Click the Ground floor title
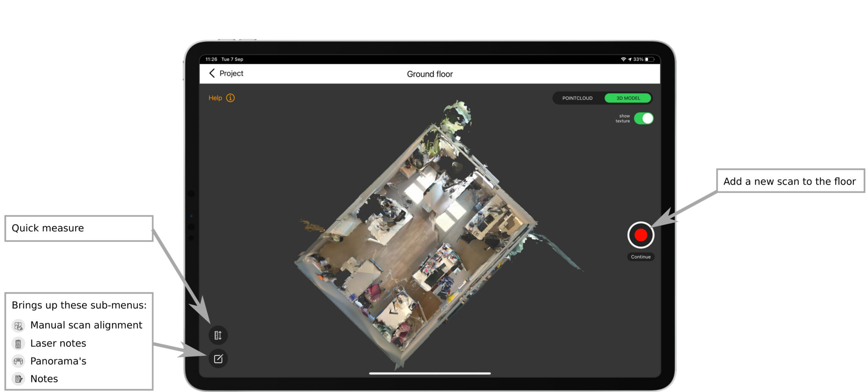868x392 pixels. [430, 74]
